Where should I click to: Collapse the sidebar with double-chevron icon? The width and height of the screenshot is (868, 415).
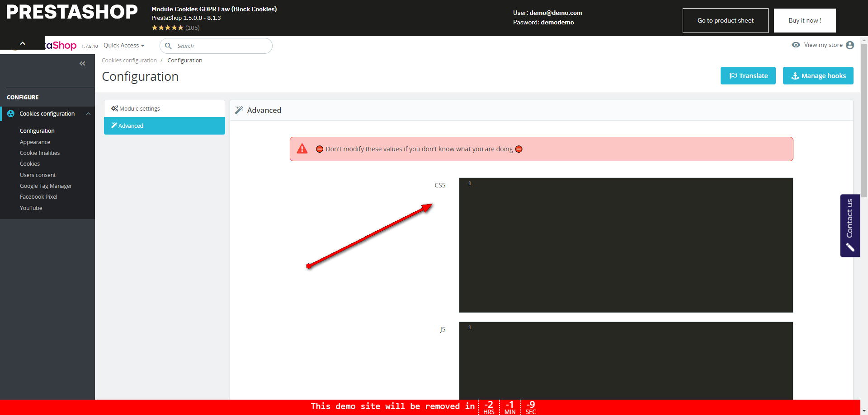(82, 64)
